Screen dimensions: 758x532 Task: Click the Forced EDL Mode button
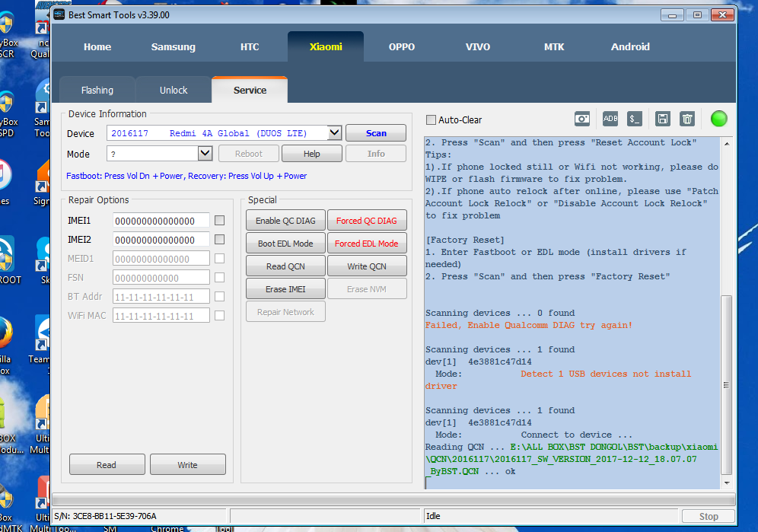click(366, 244)
